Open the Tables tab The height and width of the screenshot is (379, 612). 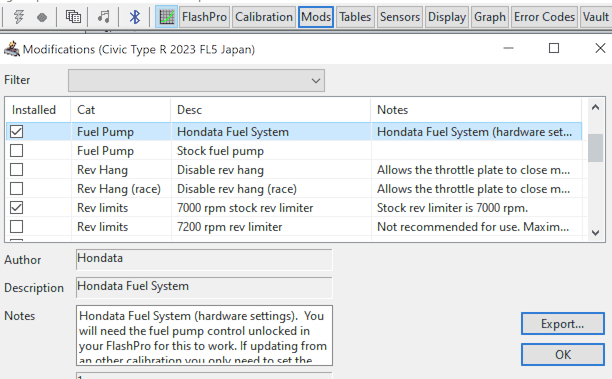[x=355, y=17]
